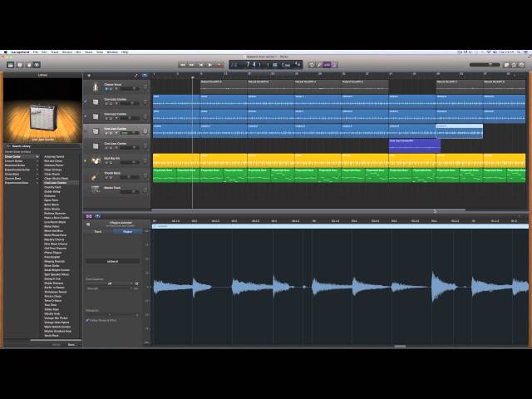Click the Fast Forward transport button
The image size is (532, 399).
pos(192,65)
